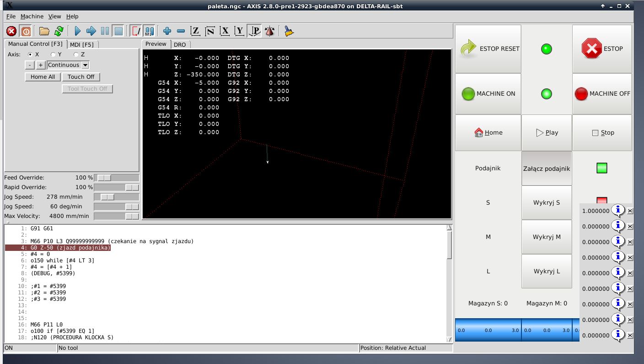Zoom out with blue minus icon
The height and width of the screenshot is (364, 644).
pyautogui.click(x=181, y=31)
